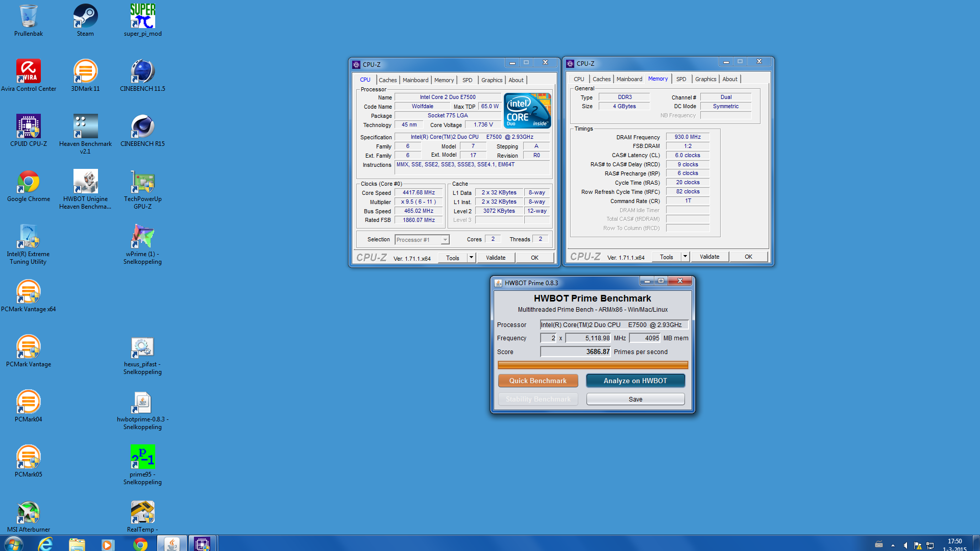Open the PCMark Vantage desktop icon
Screen dimensions: 980x551
click(29, 351)
